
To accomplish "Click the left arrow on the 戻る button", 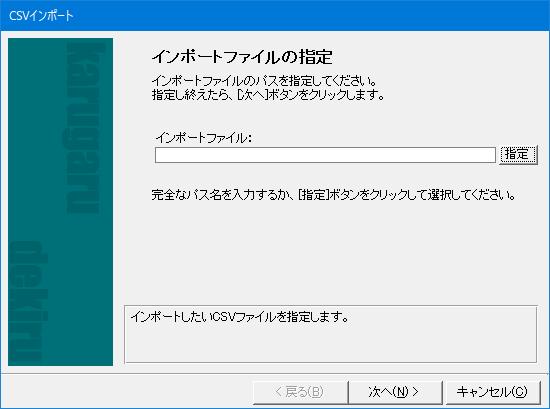I will pyautogui.click(x=279, y=391).
